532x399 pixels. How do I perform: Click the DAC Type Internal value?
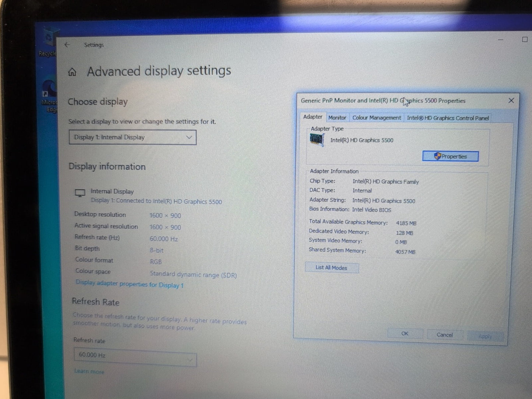(x=362, y=191)
